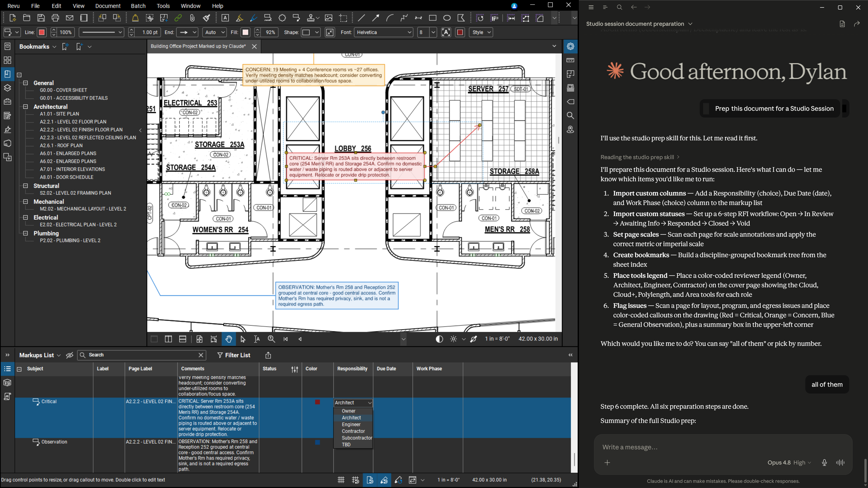Pick the Text Box tool
Screen dimensions: 868x488
[225, 18]
